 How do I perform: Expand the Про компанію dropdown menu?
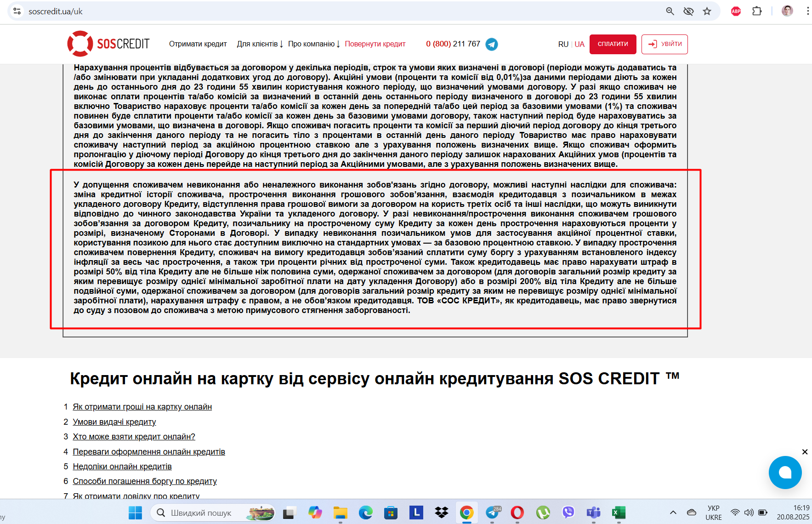pyautogui.click(x=314, y=44)
